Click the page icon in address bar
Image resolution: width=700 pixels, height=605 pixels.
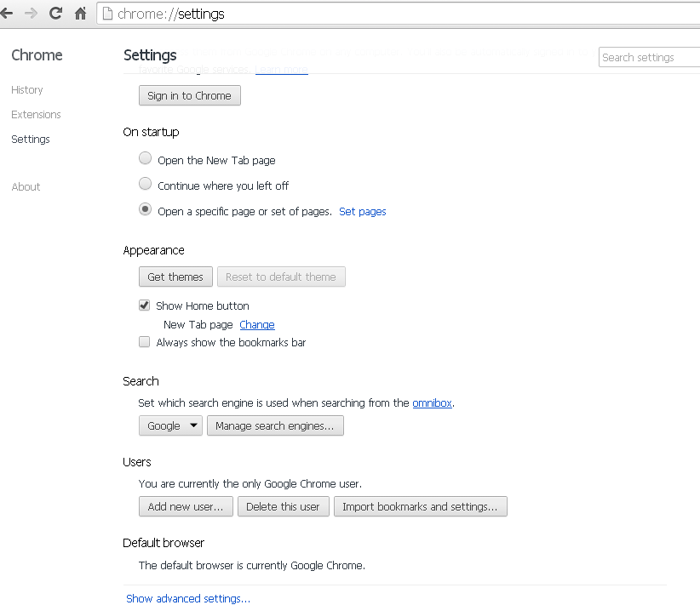click(x=107, y=14)
